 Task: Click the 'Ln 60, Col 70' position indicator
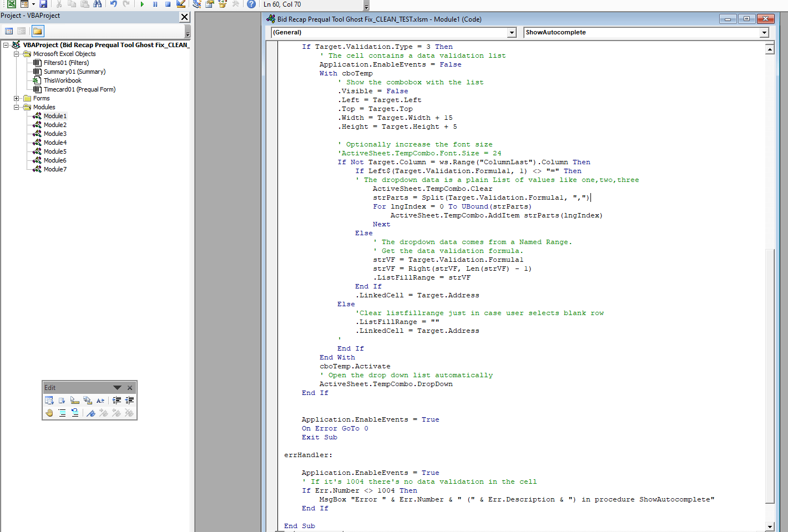(x=282, y=4)
